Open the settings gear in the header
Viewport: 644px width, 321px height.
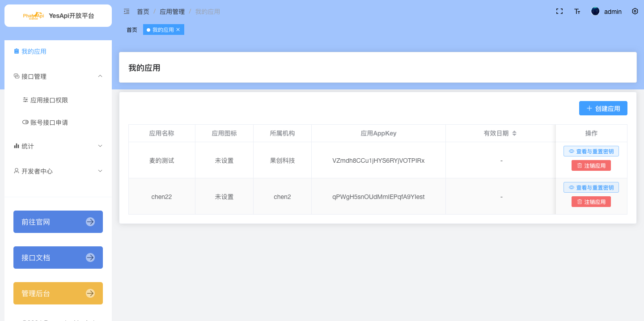coord(635,11)
